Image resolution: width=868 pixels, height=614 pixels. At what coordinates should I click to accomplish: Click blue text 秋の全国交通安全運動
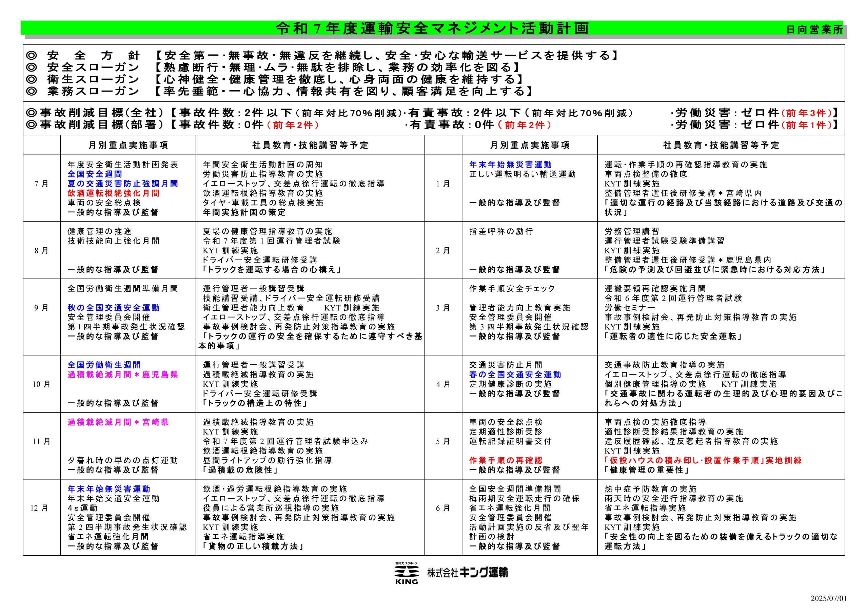point(113,308)
